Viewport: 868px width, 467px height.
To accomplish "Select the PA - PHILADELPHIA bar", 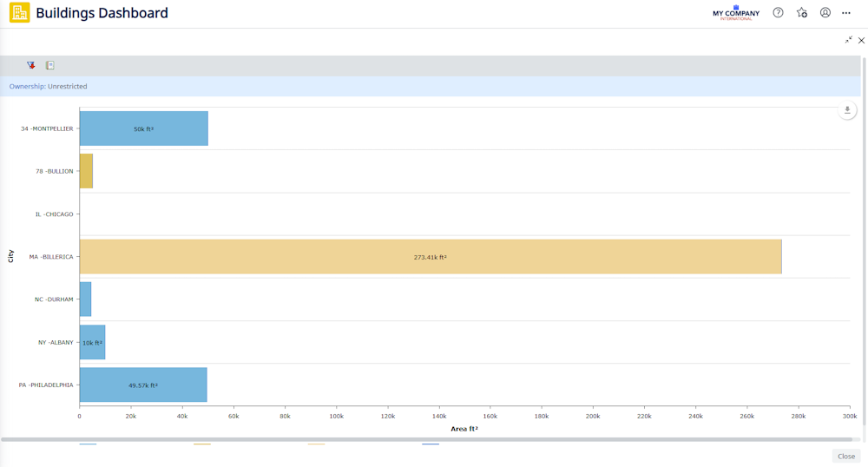I will click(x=143, y=385).
